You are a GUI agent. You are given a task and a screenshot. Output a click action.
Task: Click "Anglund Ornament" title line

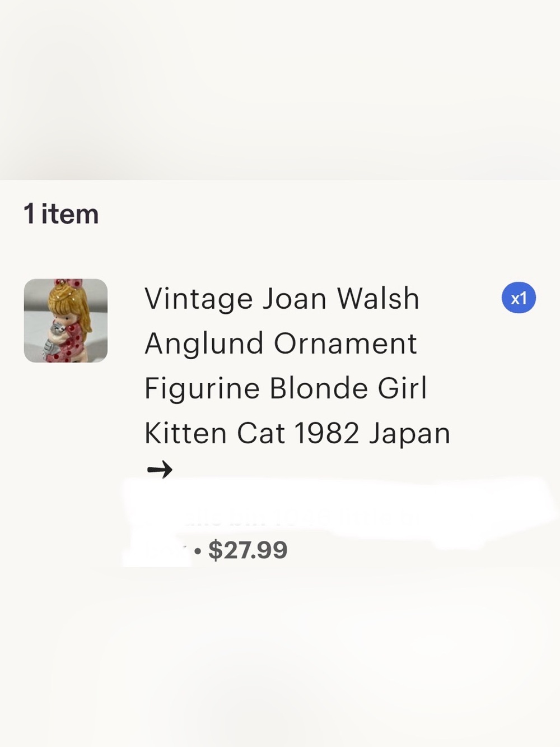(x=281, y=344)
